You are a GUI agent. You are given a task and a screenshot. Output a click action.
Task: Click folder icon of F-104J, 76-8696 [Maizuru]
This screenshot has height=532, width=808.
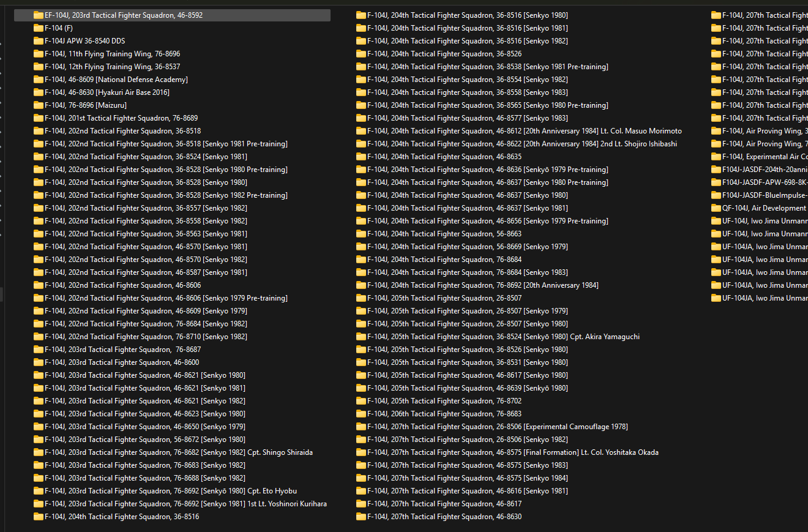point(39,105)
